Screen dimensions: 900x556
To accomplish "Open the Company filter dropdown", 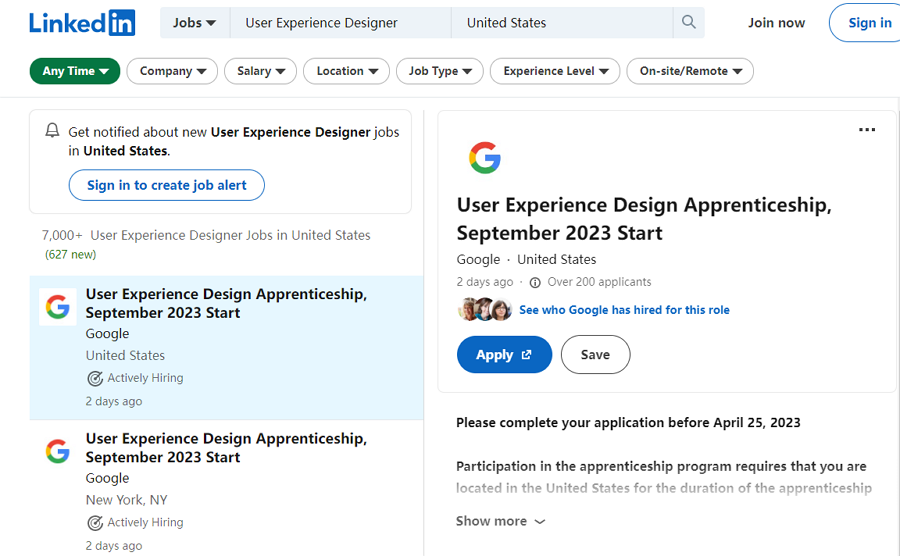I will click(x=172, y=71).
